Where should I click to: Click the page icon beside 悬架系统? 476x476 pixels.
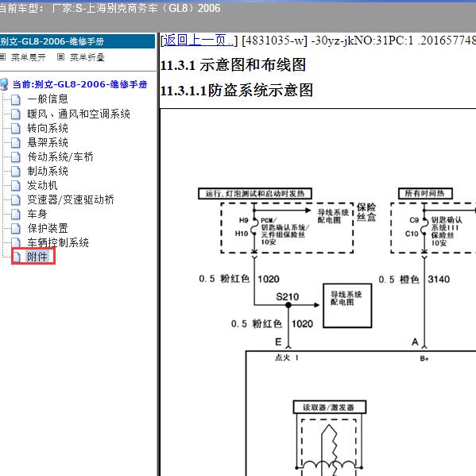[15, 142]
